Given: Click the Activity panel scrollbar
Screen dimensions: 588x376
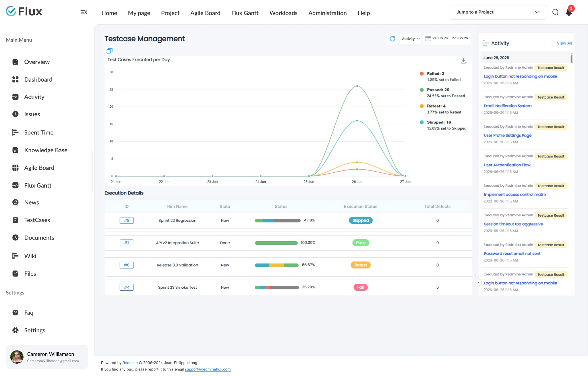Looking at the screenshot, I should tap(571, 58).
